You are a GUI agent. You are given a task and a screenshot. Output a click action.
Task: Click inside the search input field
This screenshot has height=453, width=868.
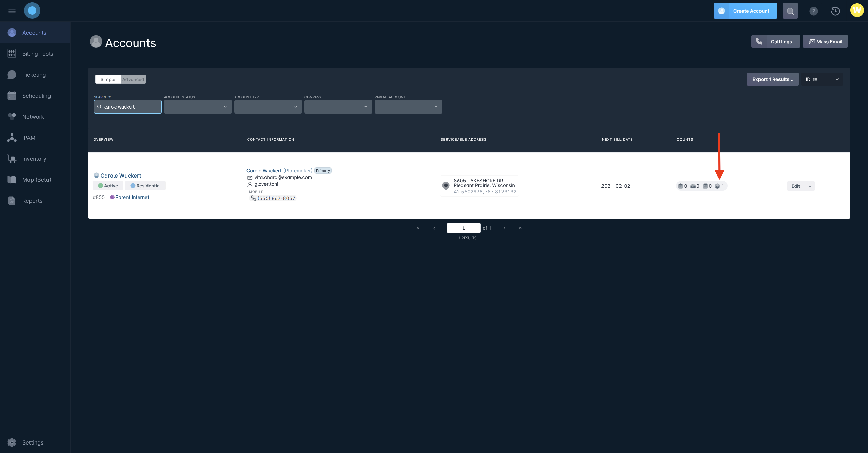tap(127, 106)
